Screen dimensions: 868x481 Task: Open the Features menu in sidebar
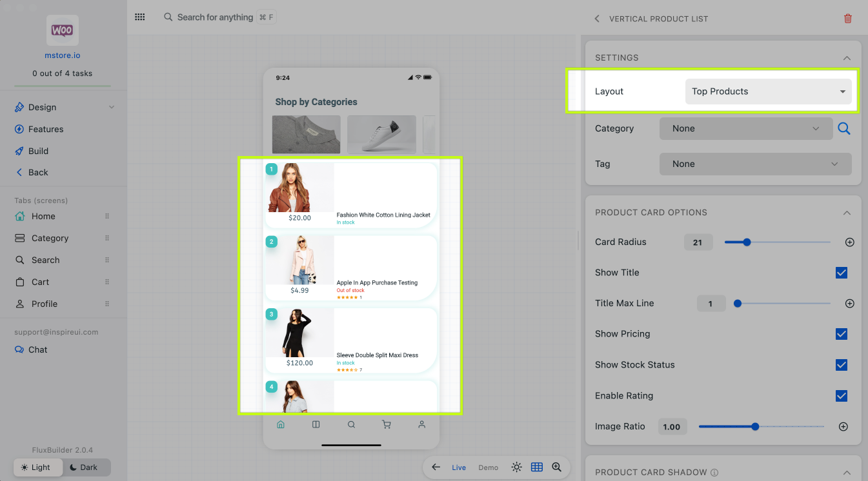coord(46,130)
